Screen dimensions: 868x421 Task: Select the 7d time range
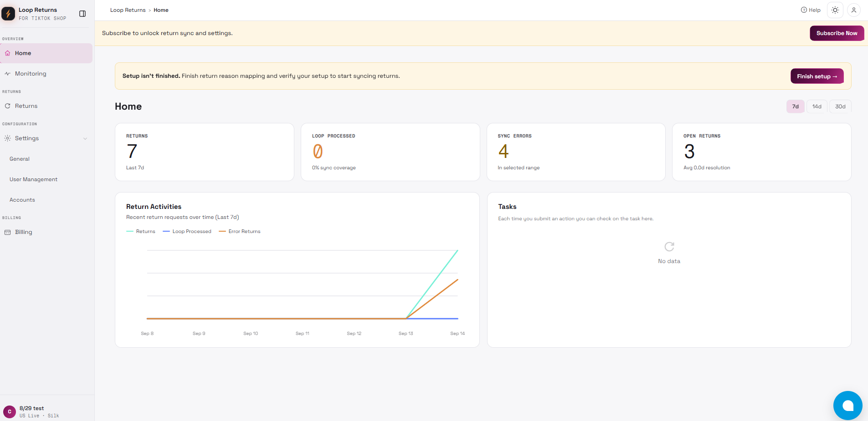[x=795, y=107]
